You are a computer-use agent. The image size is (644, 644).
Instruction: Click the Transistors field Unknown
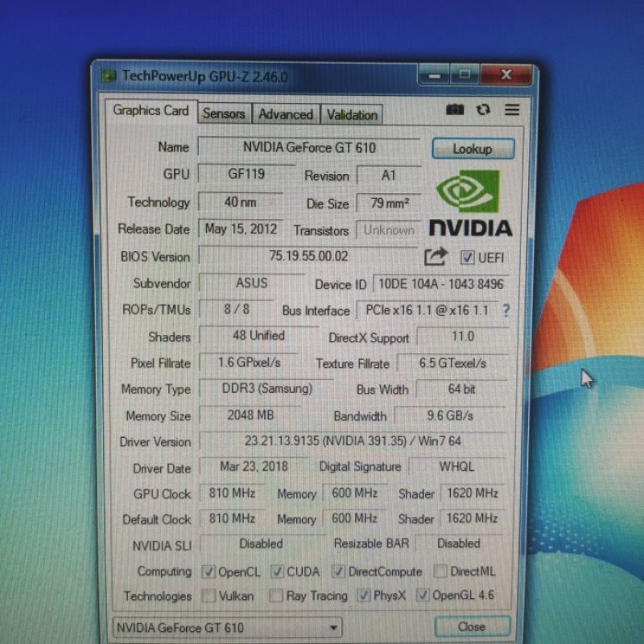point(389,230)
